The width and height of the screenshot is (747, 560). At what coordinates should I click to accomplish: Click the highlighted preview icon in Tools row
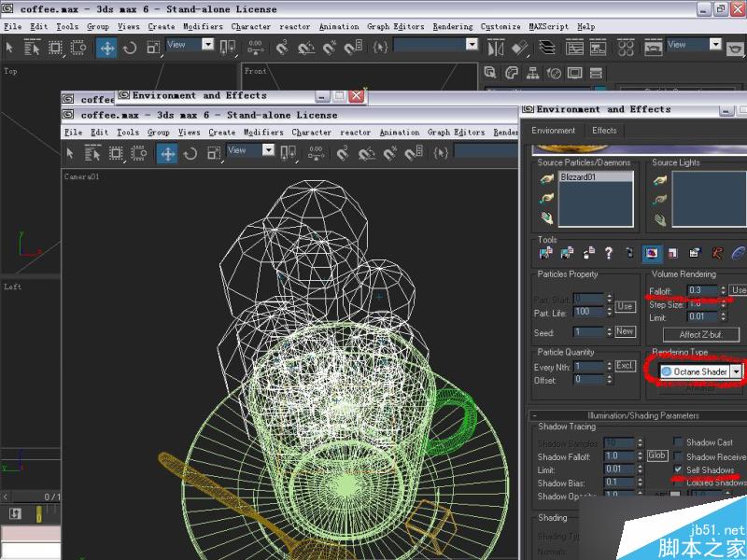click(x=651, y=253)
